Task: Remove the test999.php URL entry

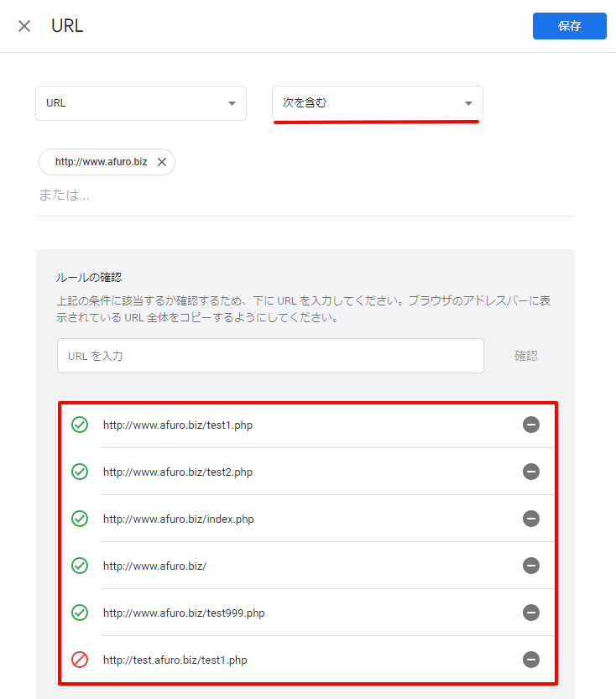Action: (531, 613)
